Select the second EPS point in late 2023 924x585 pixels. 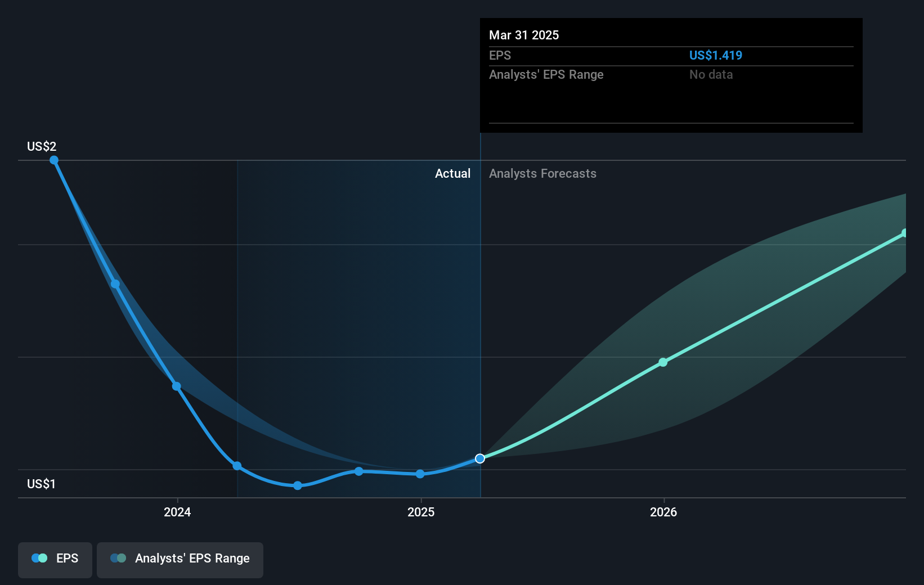[x=115, y=284]
